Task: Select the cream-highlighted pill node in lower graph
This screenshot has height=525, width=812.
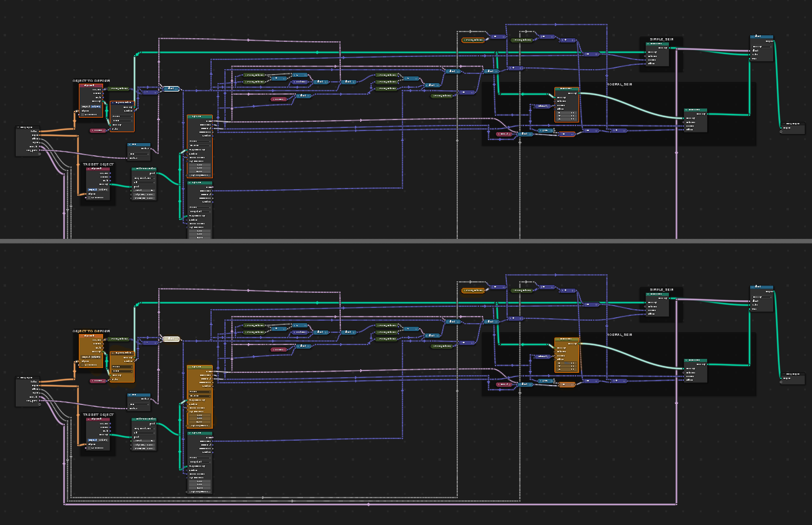Action: click(170, 339)
